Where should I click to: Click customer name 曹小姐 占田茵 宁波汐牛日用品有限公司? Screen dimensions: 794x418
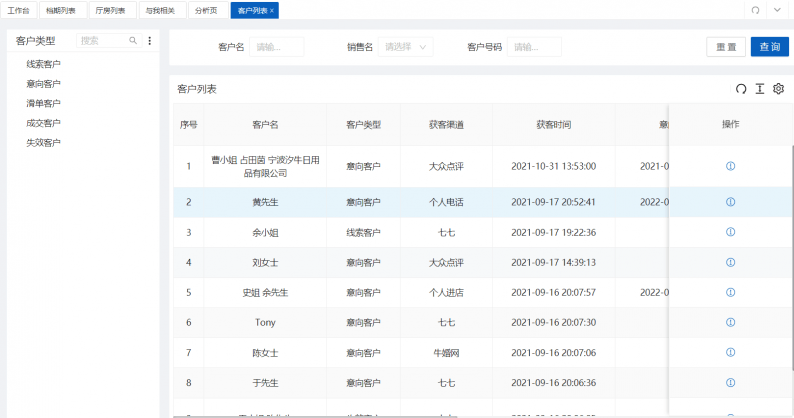pos(265,166)
